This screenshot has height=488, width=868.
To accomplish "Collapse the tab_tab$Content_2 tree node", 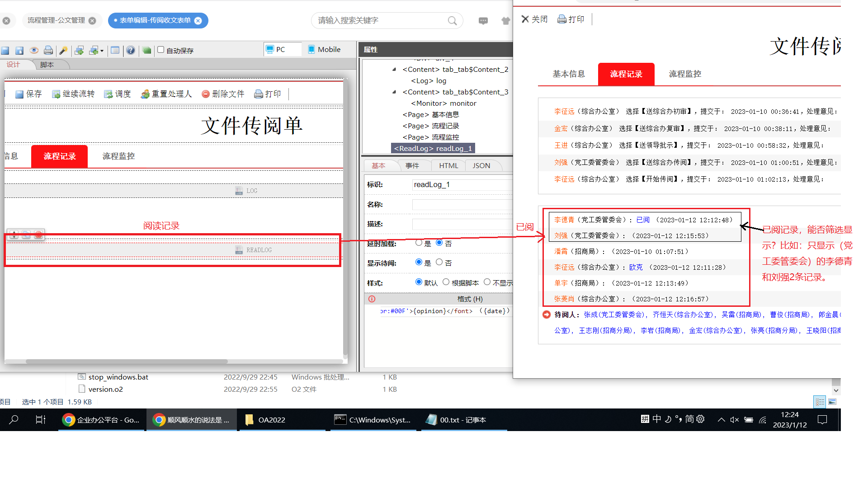I will (393, 69).
